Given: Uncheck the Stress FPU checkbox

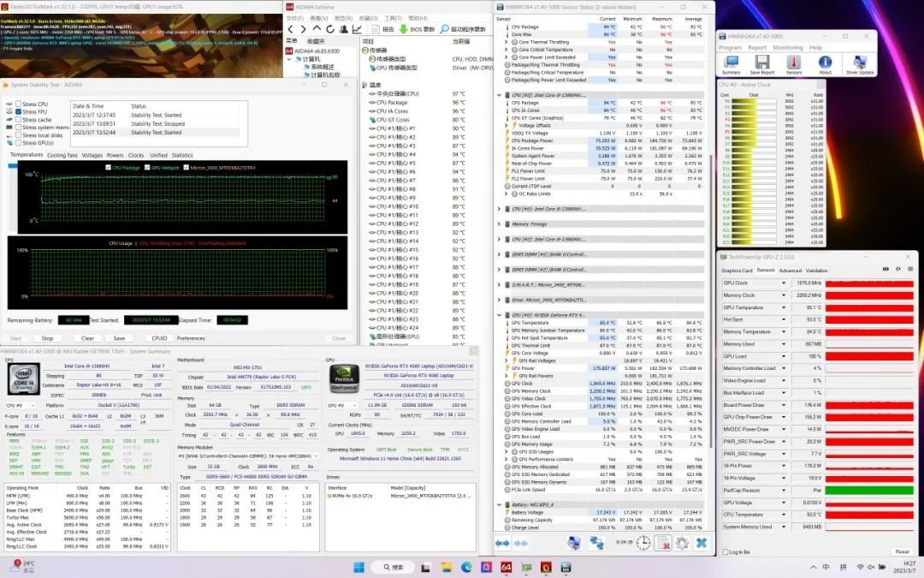Looking at the screenshot, I should click(x=18, y=111).
